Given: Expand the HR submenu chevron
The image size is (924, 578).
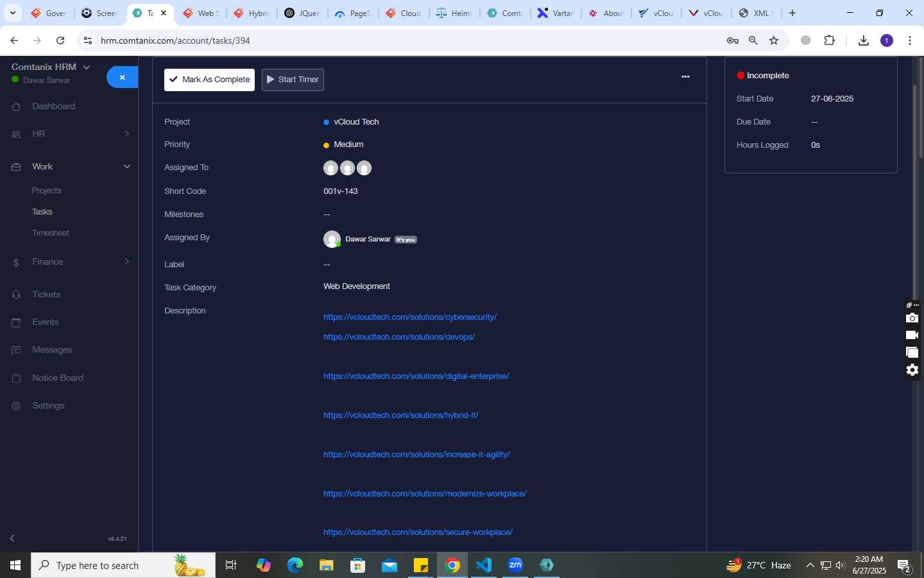Looking at the screenshot, I should (x=127, y=134).
